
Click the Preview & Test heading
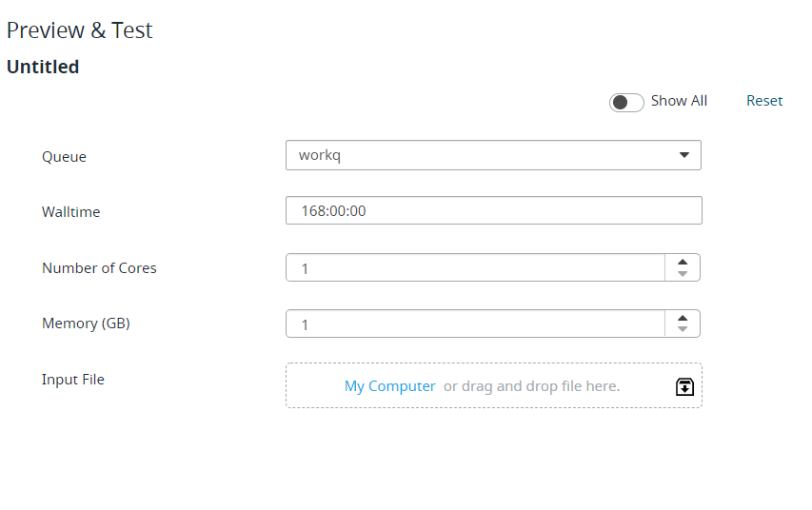click(x=80, y=30)
